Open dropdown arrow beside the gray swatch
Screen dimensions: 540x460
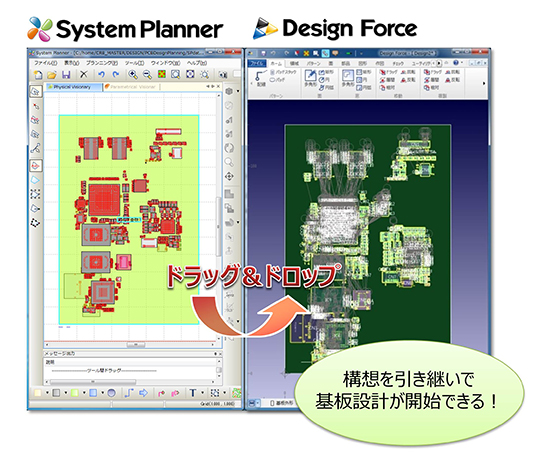coord(65,393)
